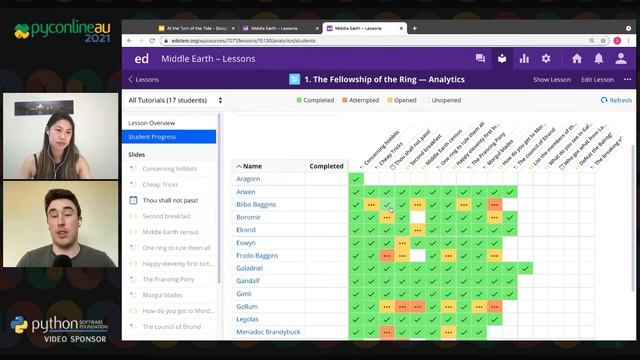Open the lesson three-dots more menu
Image resolution: width=640 pixels, height=360 pixels.
627,79
